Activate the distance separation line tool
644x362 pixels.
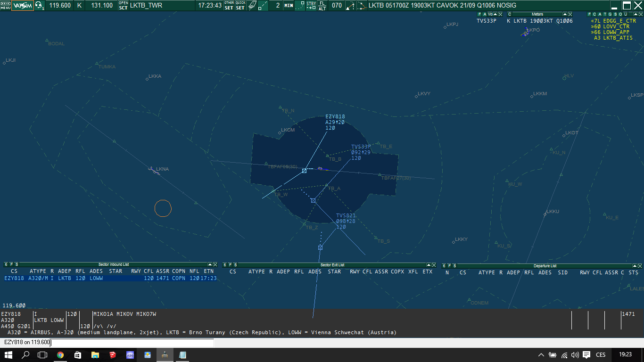[x=263, y=6]
